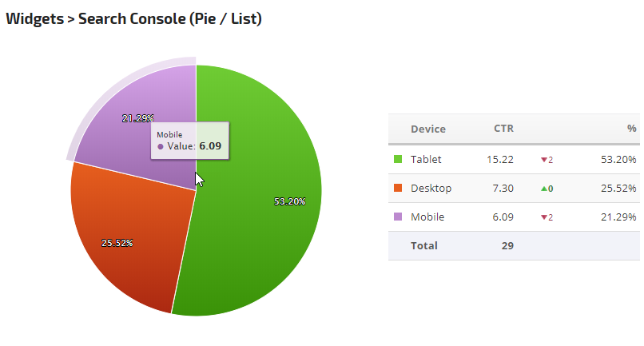Image resolution: width=644 pixels, height=346 pixels.
Task: Click the red down arrow in Mobile row
Action: coord(544,217)
